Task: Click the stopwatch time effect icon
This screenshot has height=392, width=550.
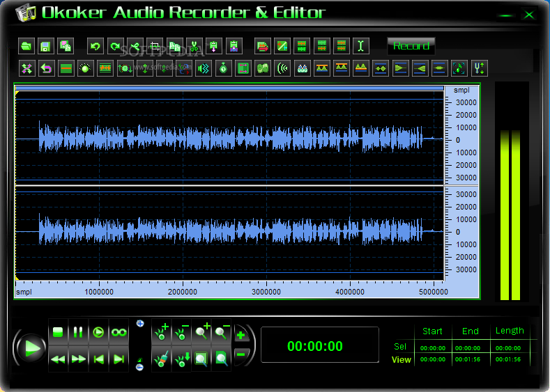Action: tap(224, 68)
